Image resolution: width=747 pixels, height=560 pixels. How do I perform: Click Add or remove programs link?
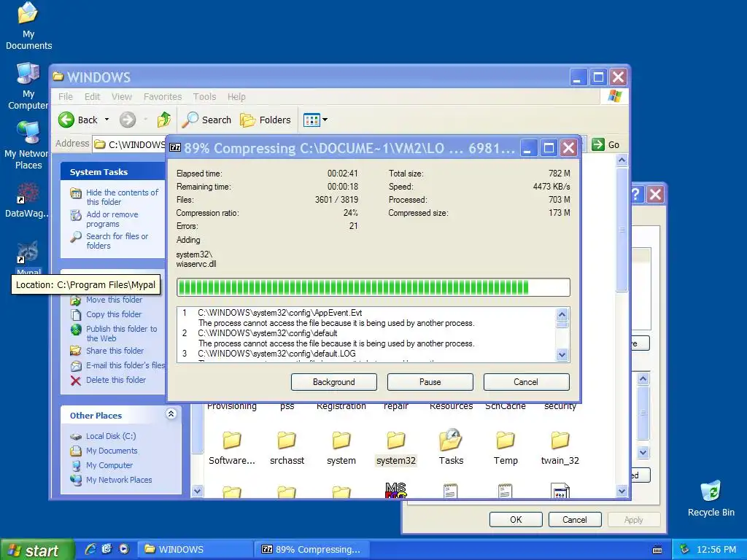(112, 219)
